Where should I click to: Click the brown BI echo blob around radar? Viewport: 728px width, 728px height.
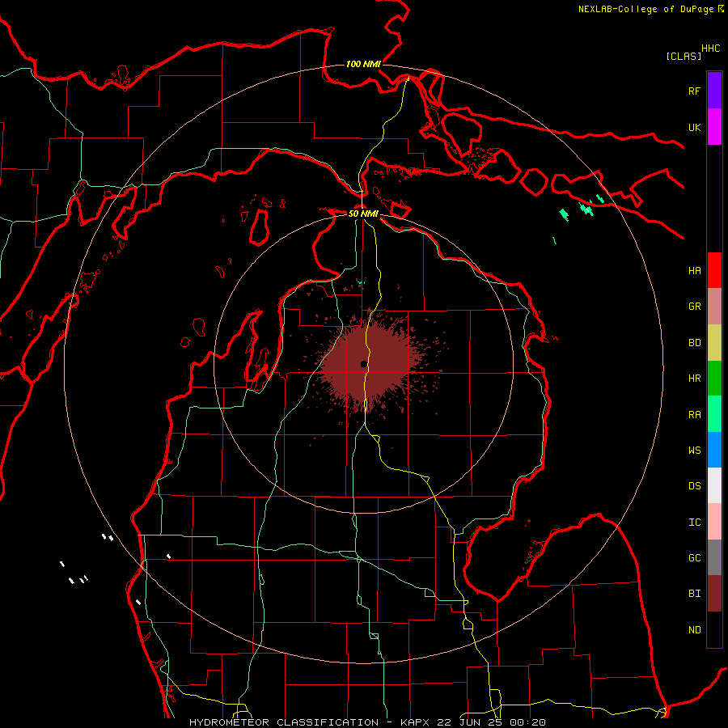coord(371,365)
